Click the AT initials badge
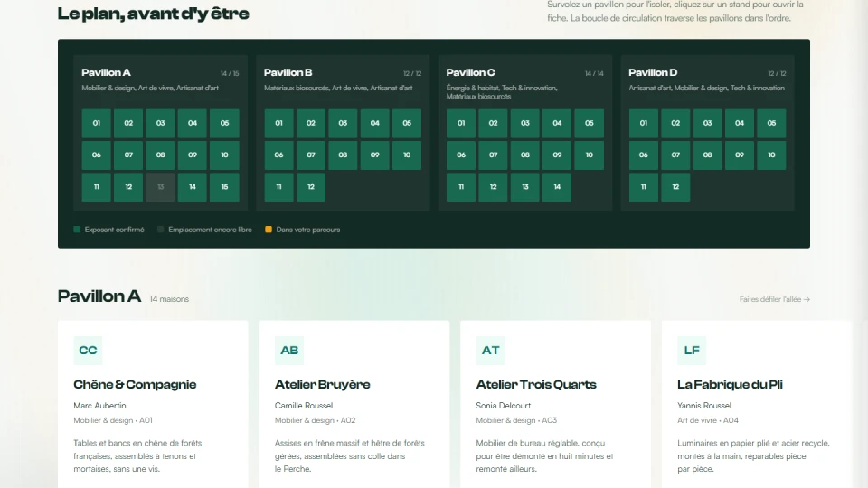The width and height of the screenshot is (868, 488). pyautogui.click(x=490, y=351)
